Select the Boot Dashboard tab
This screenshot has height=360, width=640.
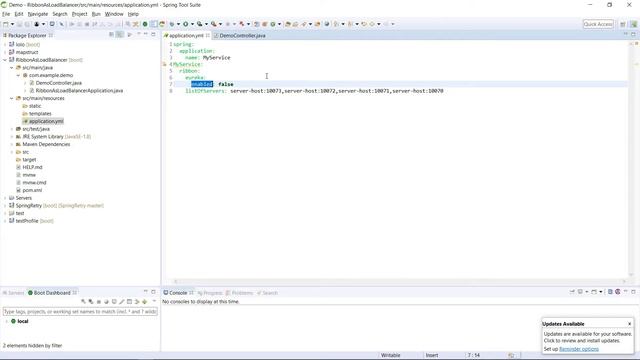(x=52, y=293)
